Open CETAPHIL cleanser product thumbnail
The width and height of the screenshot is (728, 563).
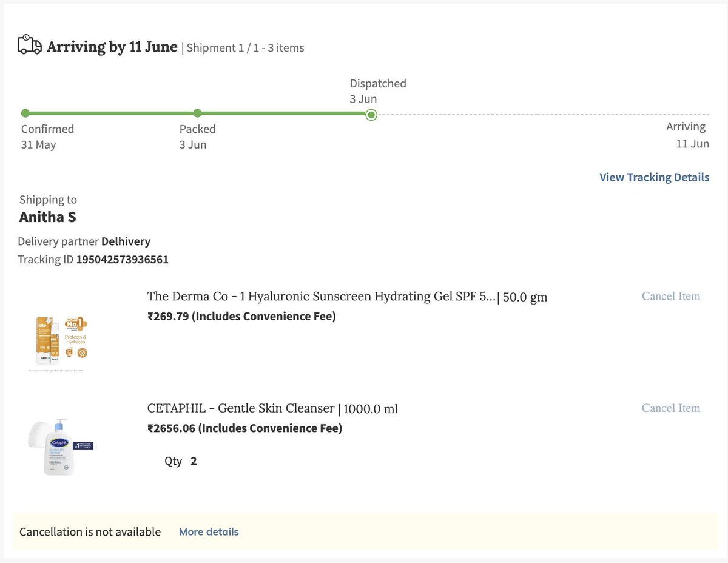(61, 446)
